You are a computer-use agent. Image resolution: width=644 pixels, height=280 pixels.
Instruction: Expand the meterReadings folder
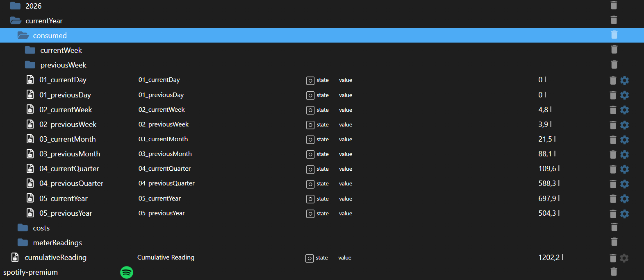tap(23, 242)
